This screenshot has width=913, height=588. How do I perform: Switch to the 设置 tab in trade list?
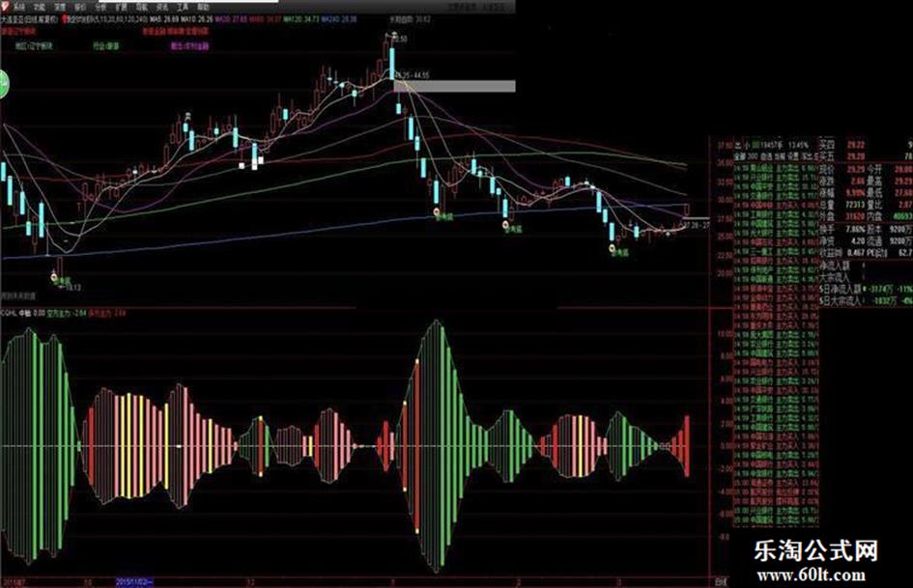(793, 156)
